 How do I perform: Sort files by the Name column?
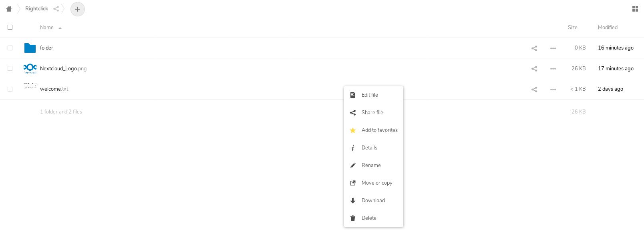coord(47,28)
